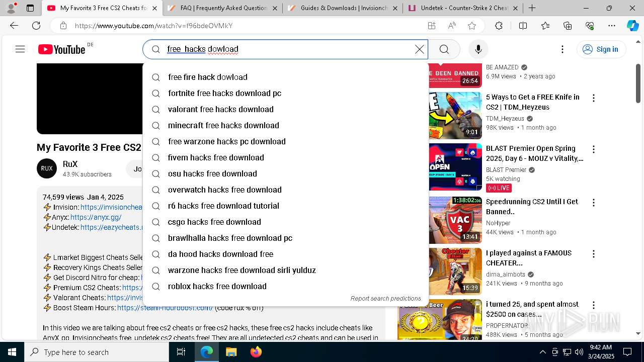Open the YouTube hamburger guide menu
This screenshot has height=362, width=644.
point(20,49)
